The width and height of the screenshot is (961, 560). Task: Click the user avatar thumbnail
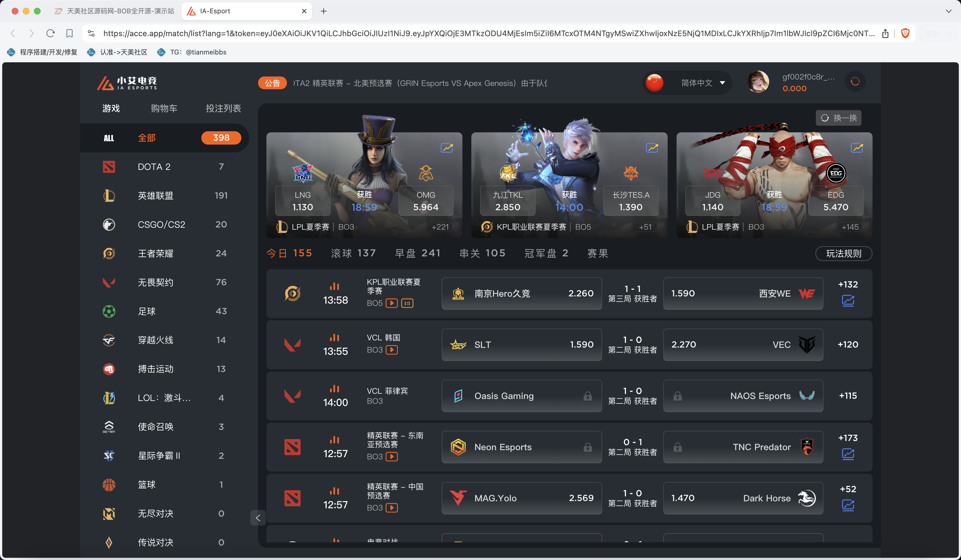[758, 81]
